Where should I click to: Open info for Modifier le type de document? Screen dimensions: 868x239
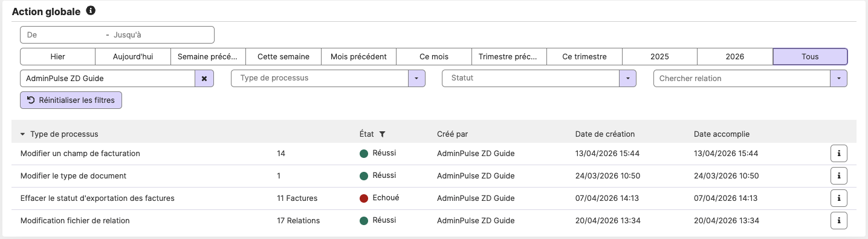coord(839,176)
